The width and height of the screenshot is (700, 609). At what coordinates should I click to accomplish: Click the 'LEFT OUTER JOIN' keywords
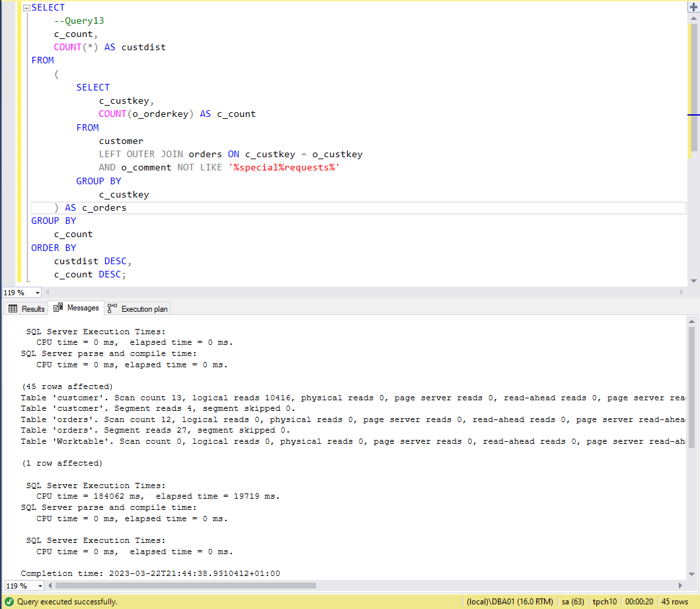click(141, 155)
